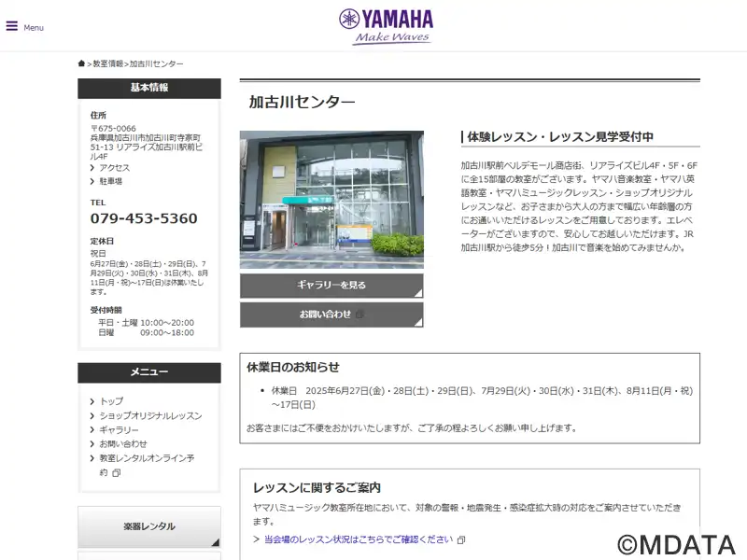Screen dimensions: 747x560
Task: Click the 定休日 label
Action: pyautogui.click(x=102, y=241)
